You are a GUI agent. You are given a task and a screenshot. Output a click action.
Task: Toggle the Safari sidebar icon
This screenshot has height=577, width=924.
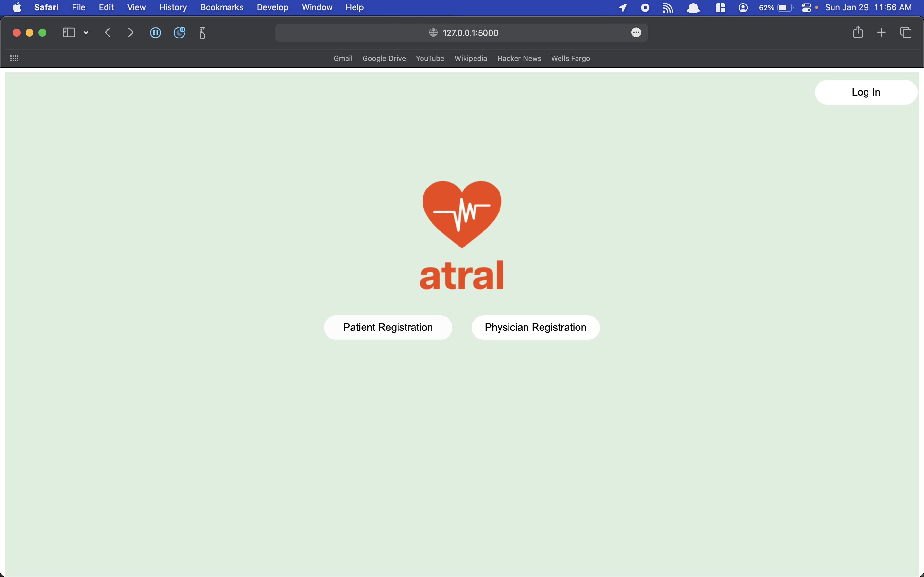69,32
